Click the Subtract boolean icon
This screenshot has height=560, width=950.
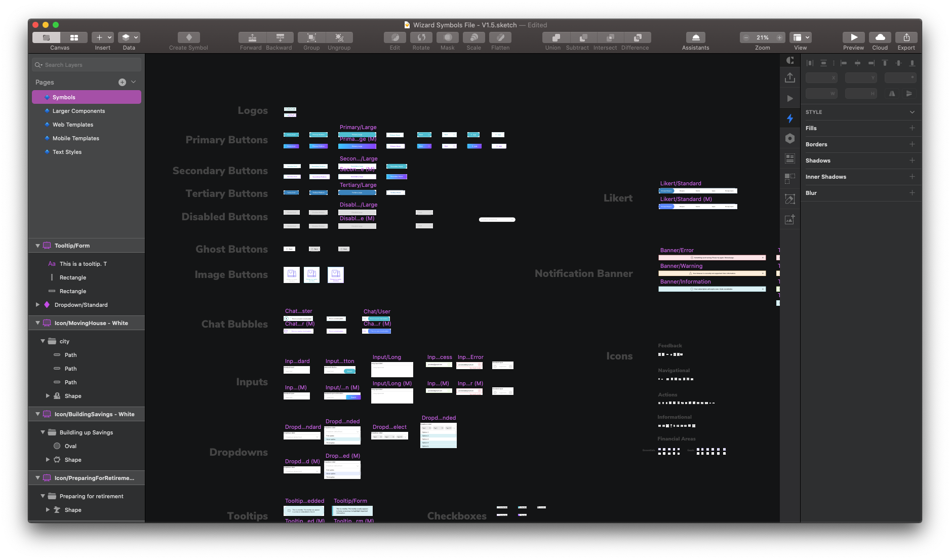pyautogui.click(x=583, y=37)
